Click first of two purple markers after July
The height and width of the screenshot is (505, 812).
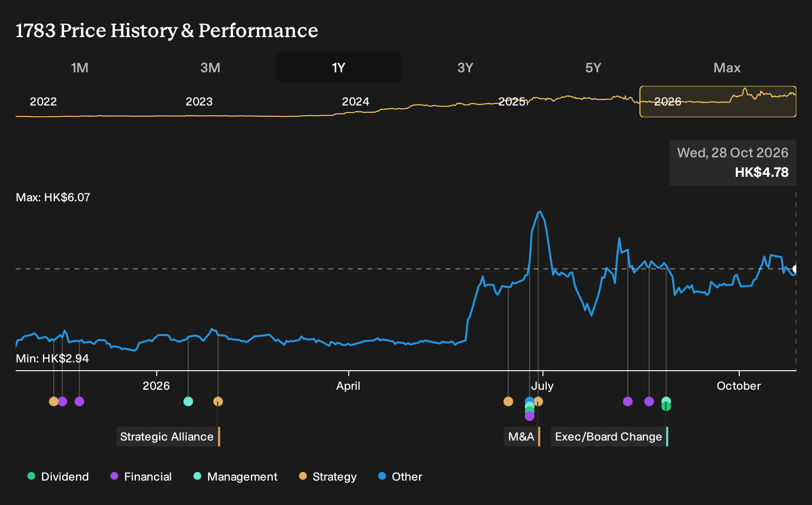pos(628,401)
